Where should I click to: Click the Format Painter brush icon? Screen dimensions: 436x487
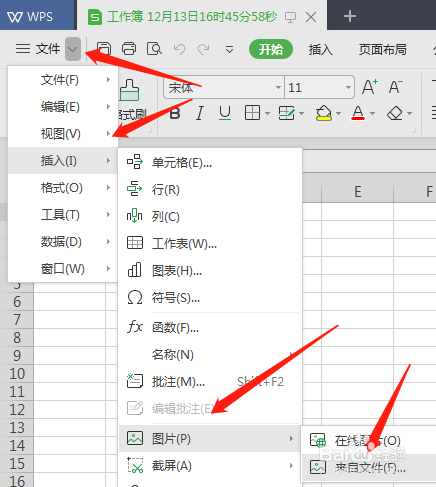coord(129,90)
